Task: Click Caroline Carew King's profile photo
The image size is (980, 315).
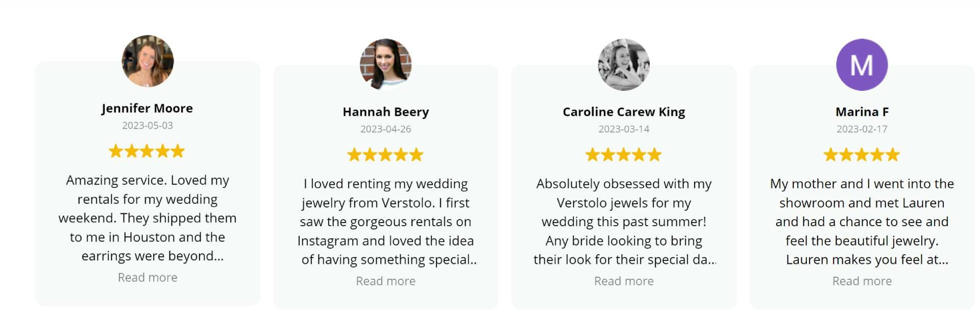Action: pos(624,65)
